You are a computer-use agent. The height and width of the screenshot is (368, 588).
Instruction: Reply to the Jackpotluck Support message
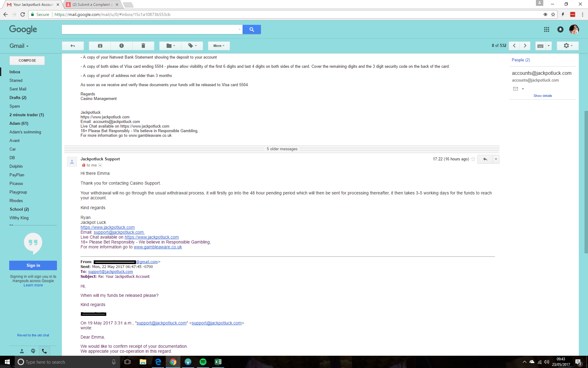click(485, 159)
